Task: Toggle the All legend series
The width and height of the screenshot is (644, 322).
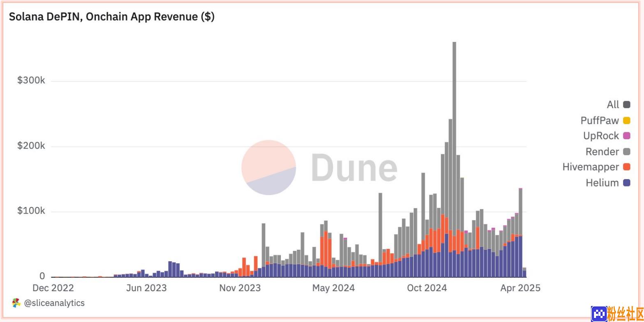Action: [618, 105]
